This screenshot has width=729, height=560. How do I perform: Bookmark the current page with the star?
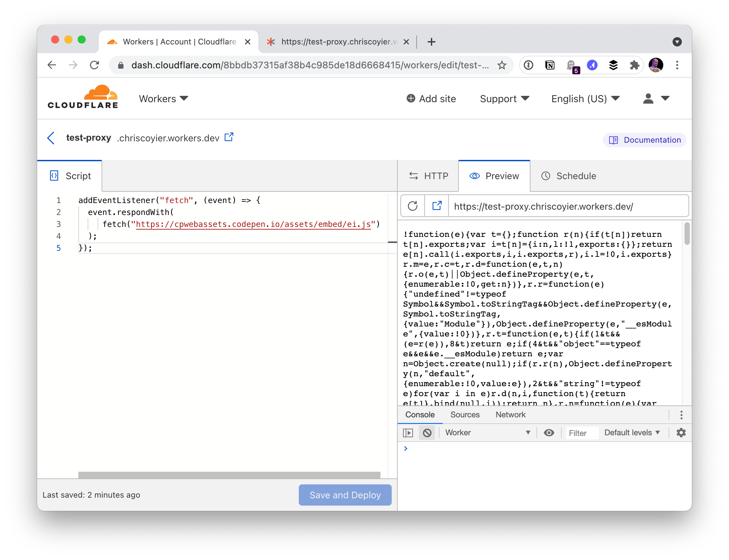(x=502, y=65)
